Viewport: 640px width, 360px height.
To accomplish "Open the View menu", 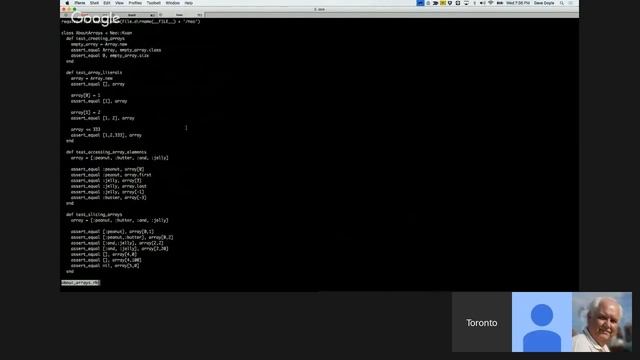I will coord(119,3).
